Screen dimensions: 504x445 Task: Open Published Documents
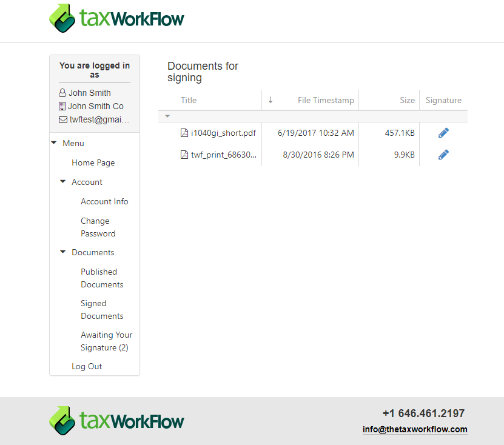(102, 278)
